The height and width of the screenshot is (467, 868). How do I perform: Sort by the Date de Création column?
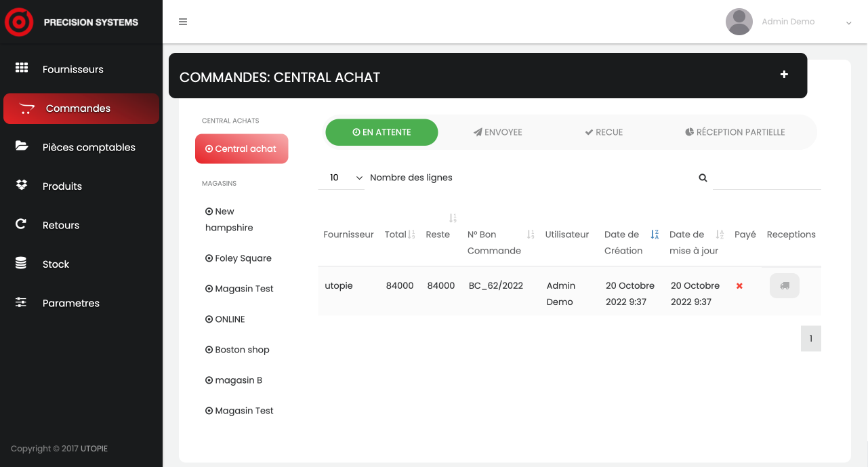pos(655,235)
